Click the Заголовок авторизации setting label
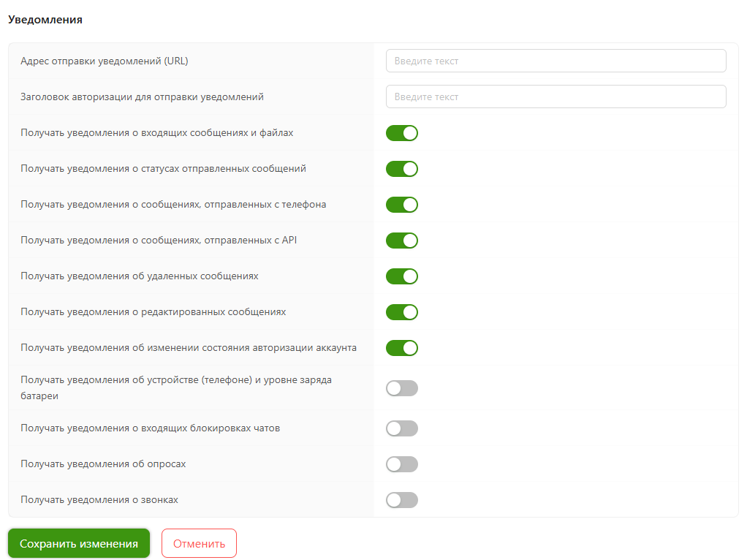The height and width of the screenshot is (560, 747). pos(142,97)
